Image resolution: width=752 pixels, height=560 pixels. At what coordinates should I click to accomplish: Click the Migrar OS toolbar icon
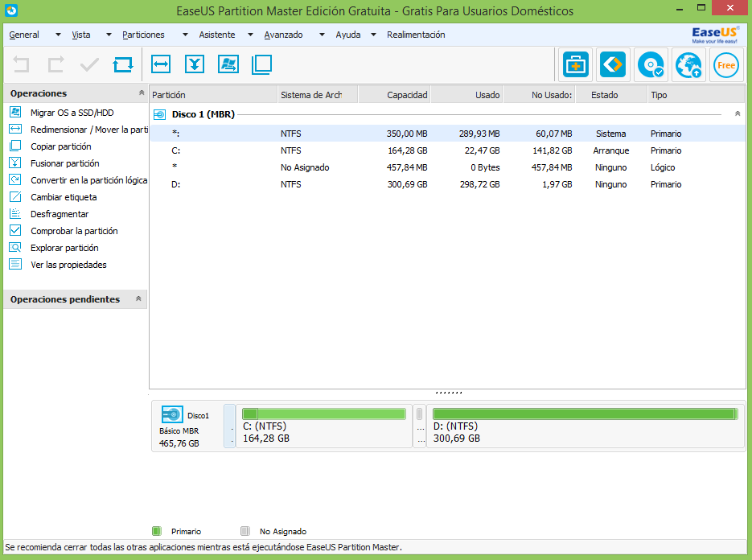pyautogui.click(x=228, y=64)
